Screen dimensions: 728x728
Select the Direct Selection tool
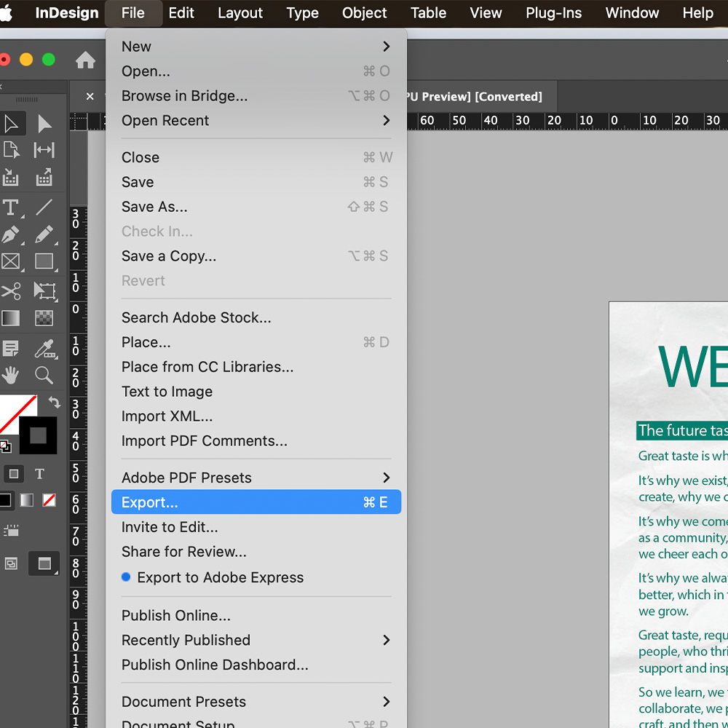point(44,124)
